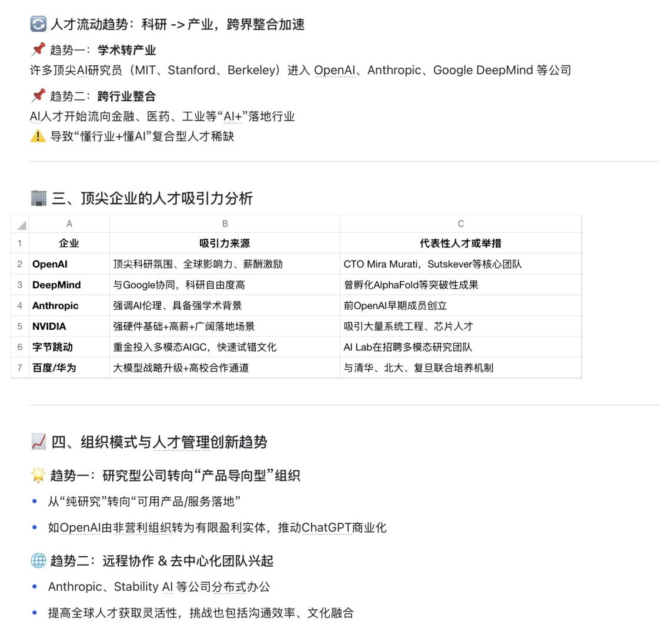This screenshot has height=635, width=672.
Task: Select row number 5 of the table
Action: [x=20, y=326]
